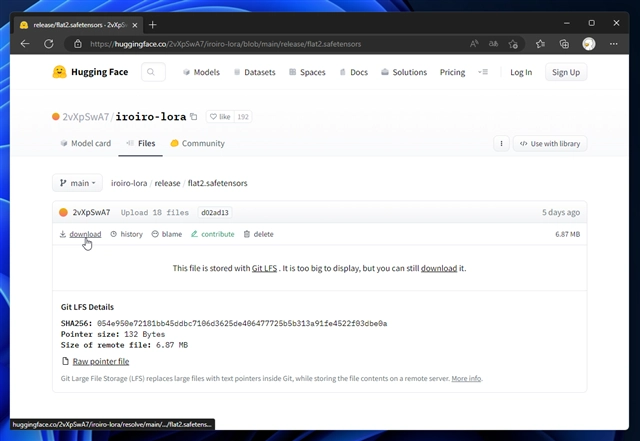Click the More info link about LFS

click(x=466, y=378)
